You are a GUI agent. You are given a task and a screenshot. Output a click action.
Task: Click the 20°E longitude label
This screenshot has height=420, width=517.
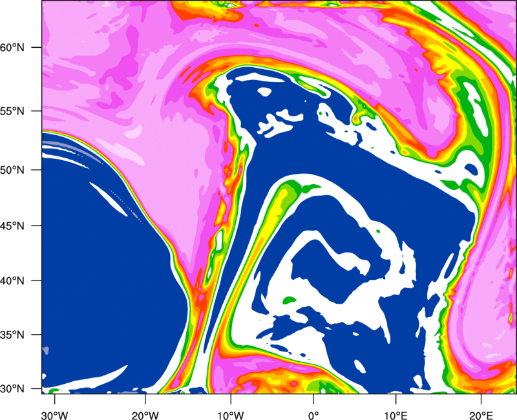(481, 415)
